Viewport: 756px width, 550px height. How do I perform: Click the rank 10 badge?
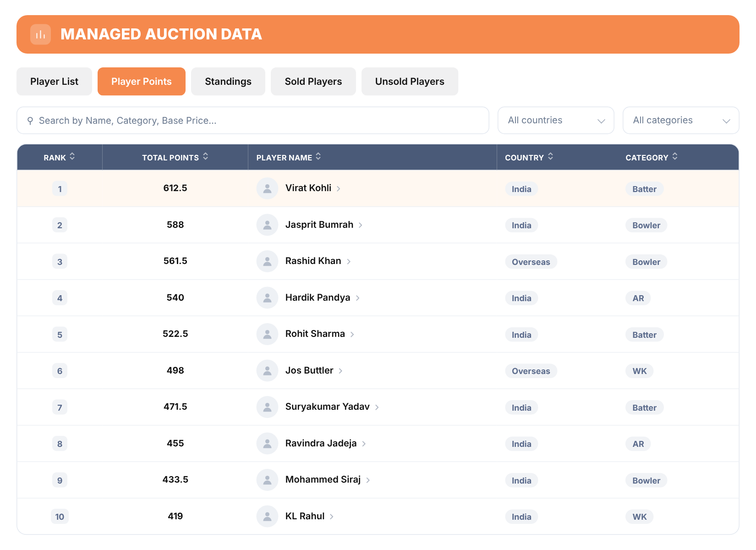[x=60, y=517]
